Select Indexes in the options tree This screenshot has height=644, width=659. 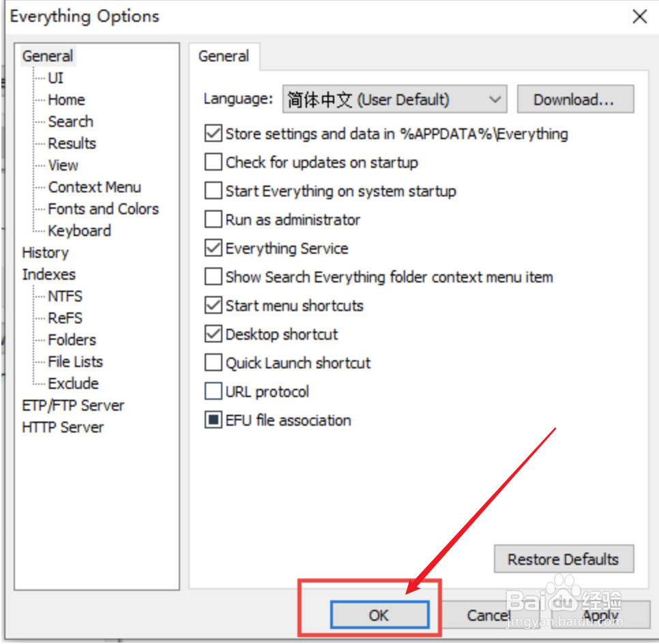pos(48,275)
